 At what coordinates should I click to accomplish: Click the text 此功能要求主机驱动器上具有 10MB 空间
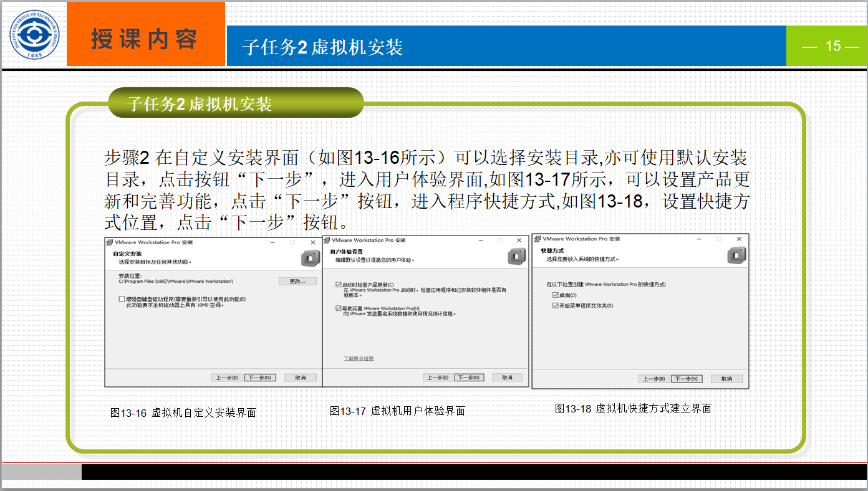click(x=175, y=305)
